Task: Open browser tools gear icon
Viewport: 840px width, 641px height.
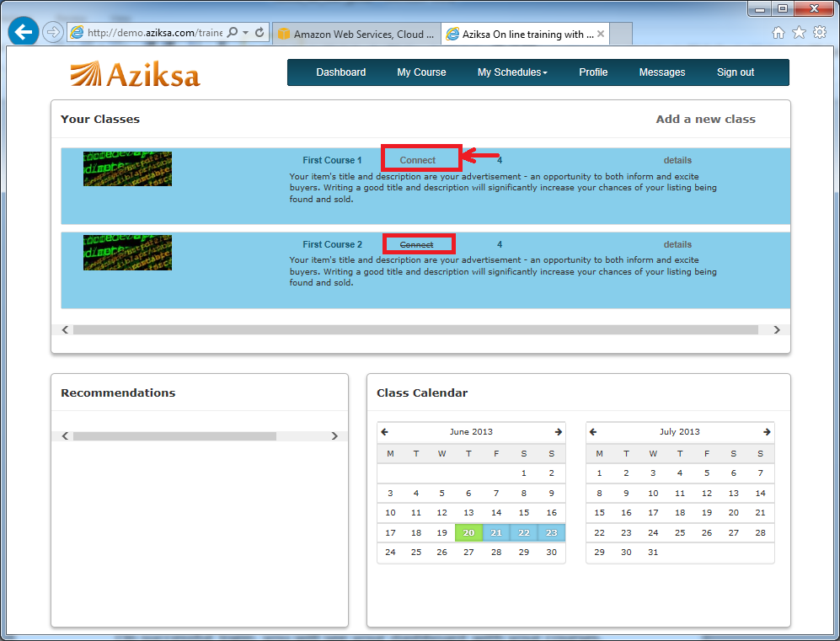Action: tap(820, 32)
